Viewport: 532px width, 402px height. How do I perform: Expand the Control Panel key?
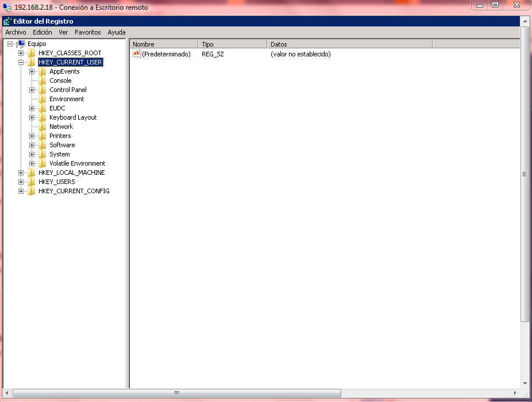(32, 90)
